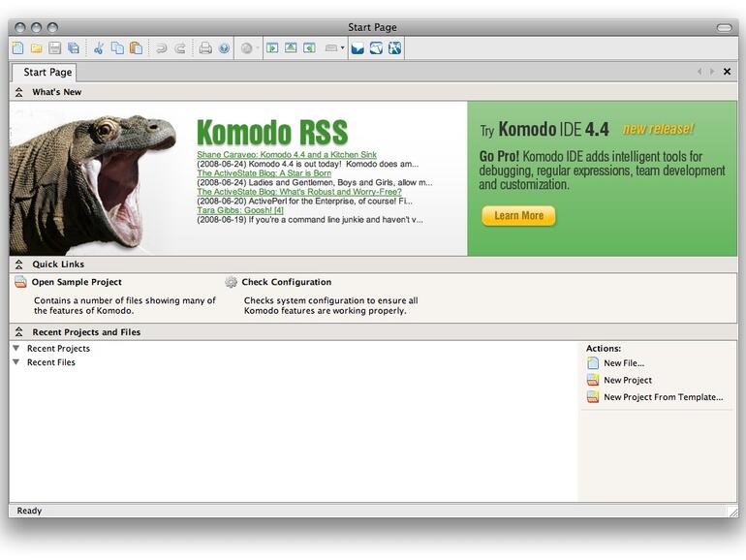Click the Save All icon
The width and height of the screenshot is (746, 560).
pos(74,48)
